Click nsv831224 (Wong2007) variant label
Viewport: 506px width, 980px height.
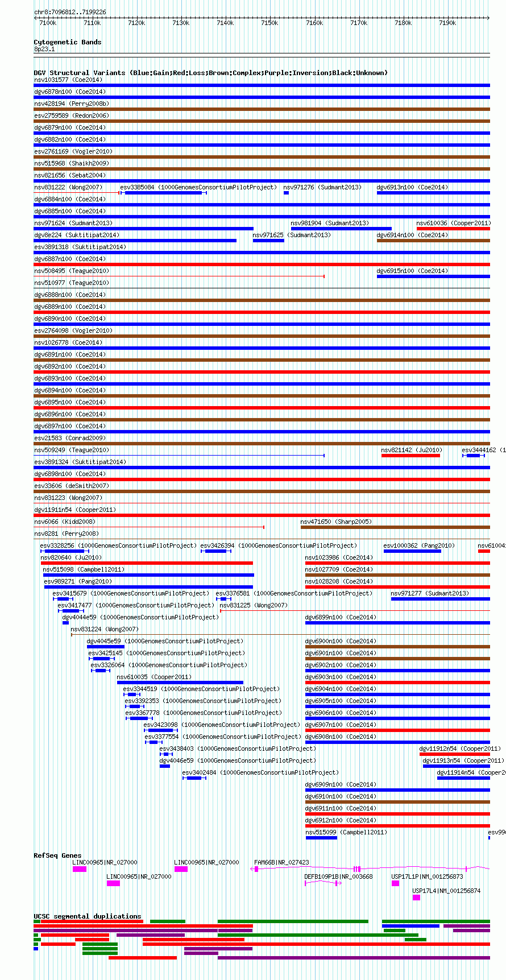(x=105, y=629)
